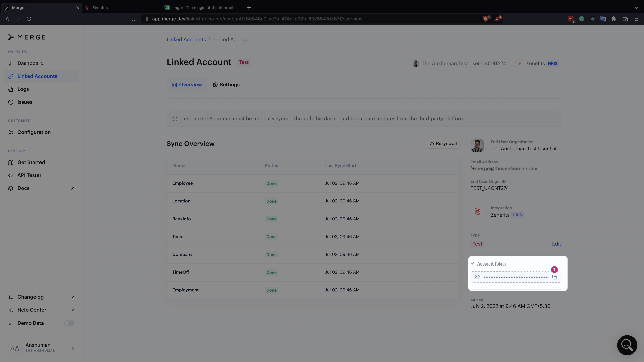The height and width of the screenshot is (362, 644).
Task: Open the API Tester
Action: 29,175
